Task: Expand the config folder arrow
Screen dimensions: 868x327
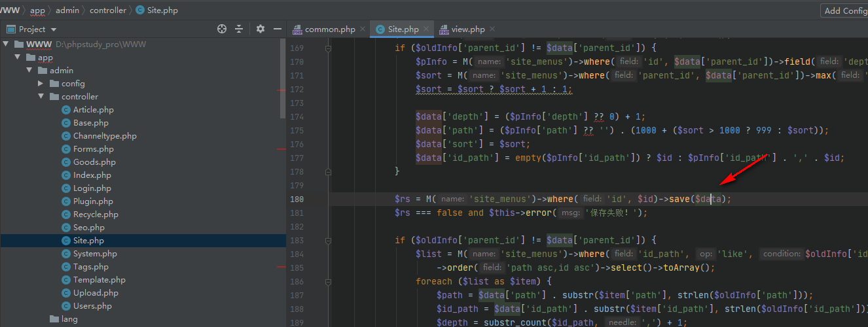Action: click(x=41, y=84)
